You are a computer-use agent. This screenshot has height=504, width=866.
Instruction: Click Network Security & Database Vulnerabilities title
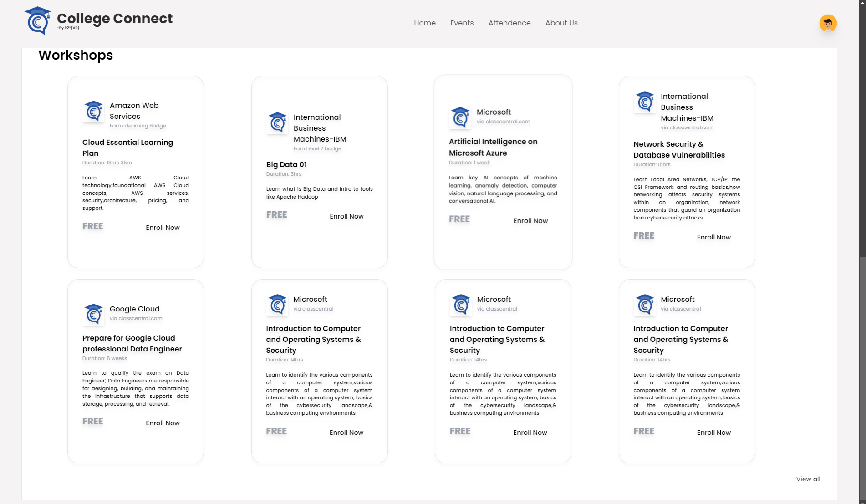tap(679, 149)
